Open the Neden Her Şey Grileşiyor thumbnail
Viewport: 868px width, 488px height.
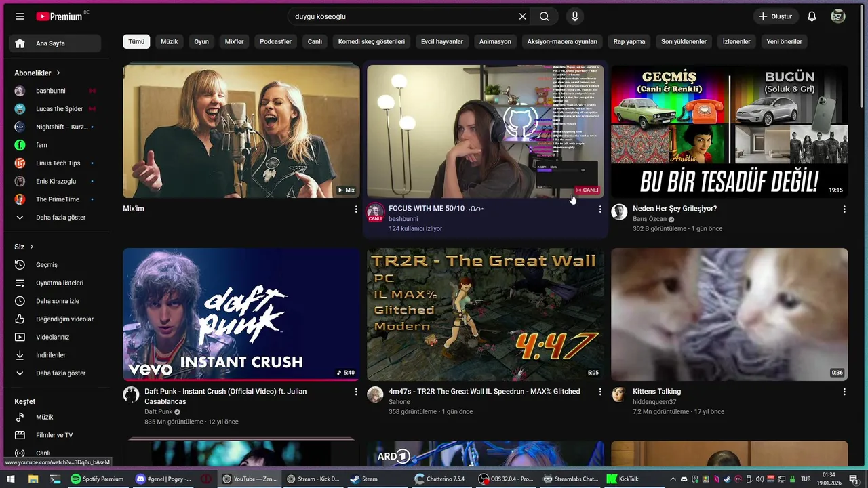pos(730,131)
